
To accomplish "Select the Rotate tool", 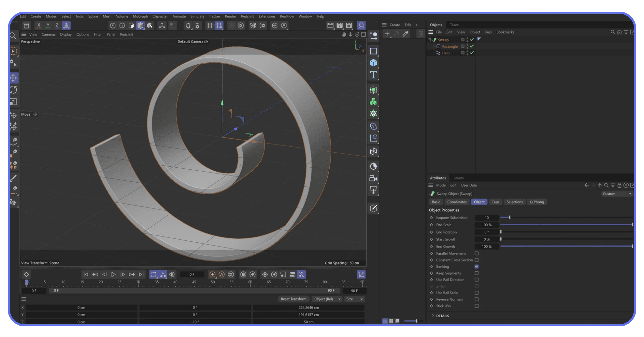I will (14, 90).
